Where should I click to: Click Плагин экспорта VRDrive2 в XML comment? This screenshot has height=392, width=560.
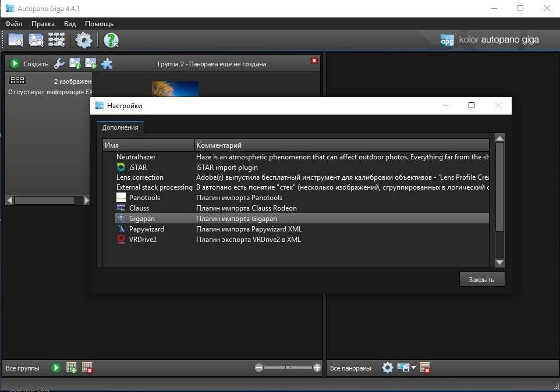[x=248, y=240]
